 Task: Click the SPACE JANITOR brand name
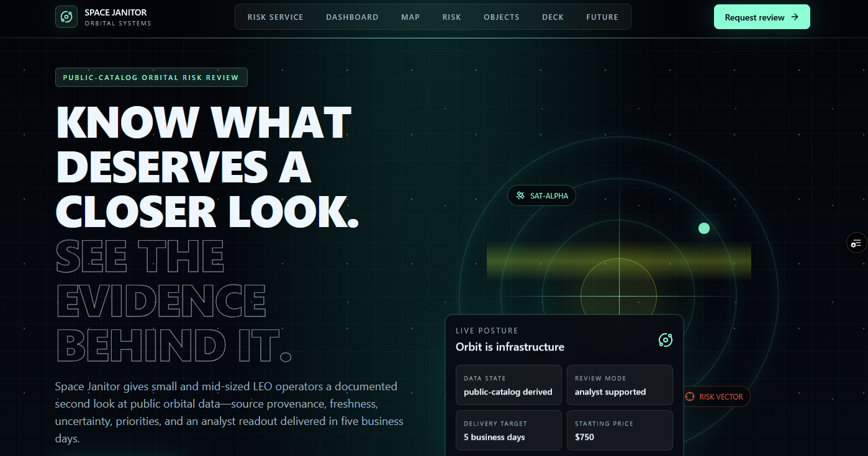pos(115,12)
